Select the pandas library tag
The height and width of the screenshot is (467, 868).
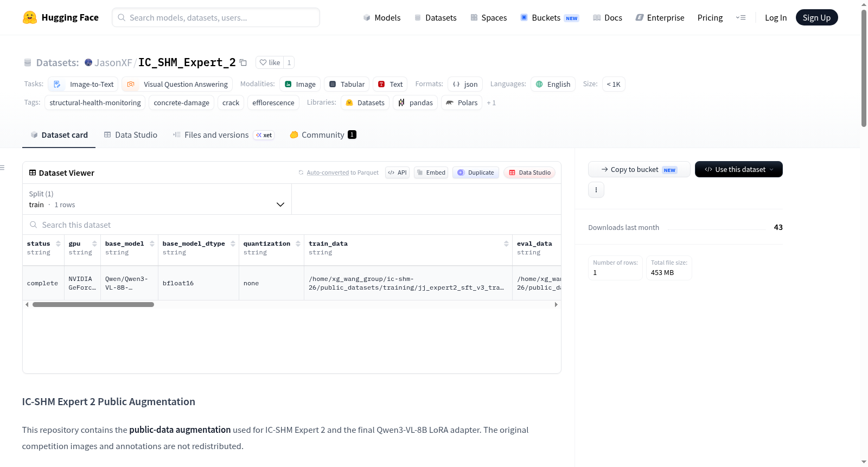point(415,103)
